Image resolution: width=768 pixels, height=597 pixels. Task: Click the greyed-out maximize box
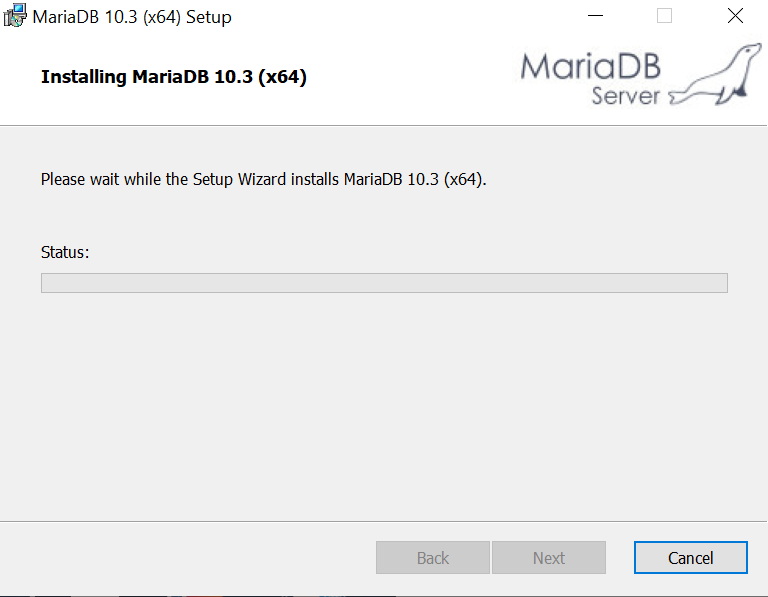[664, 16]
